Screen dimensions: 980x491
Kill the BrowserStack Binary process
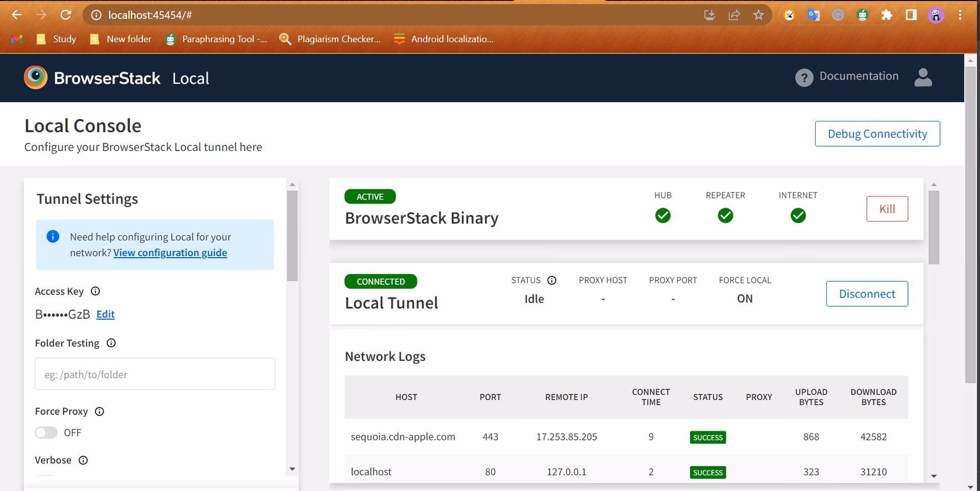coord(887,209)
